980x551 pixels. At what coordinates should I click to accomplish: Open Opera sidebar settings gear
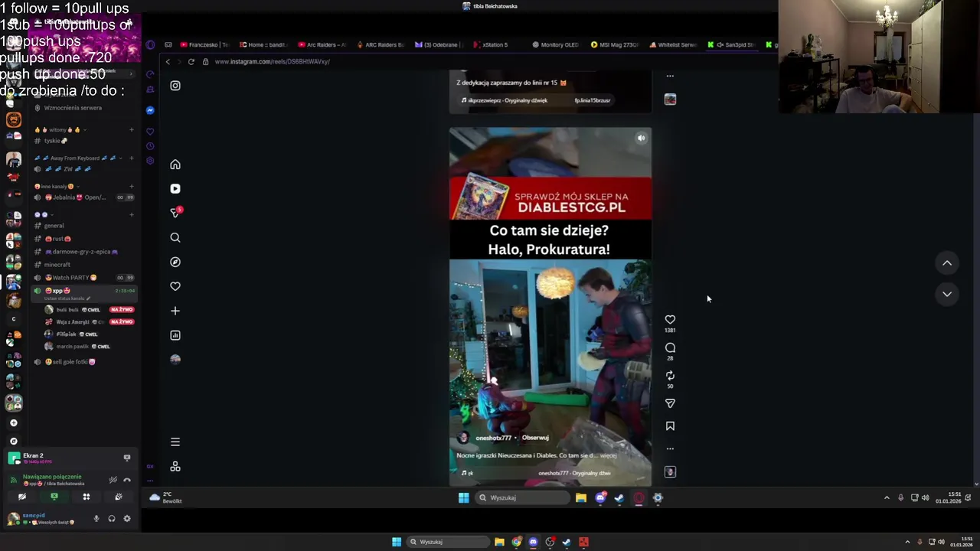coord(150,161)
